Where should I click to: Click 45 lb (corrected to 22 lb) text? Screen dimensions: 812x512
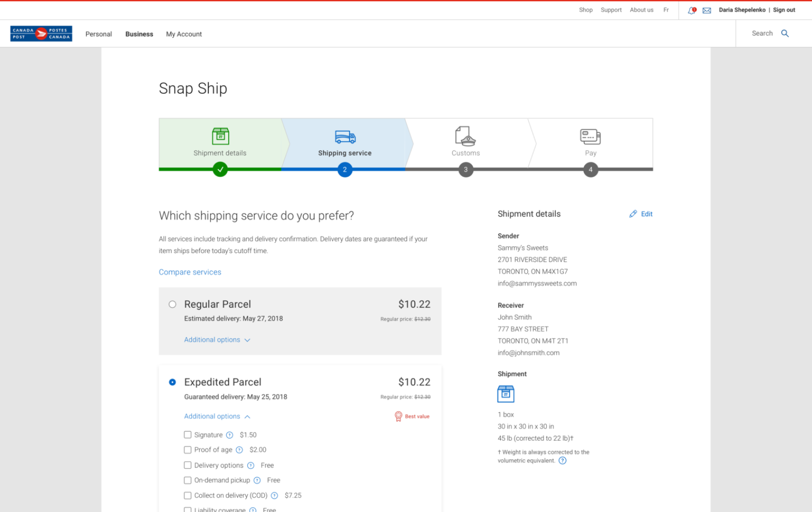535,438
